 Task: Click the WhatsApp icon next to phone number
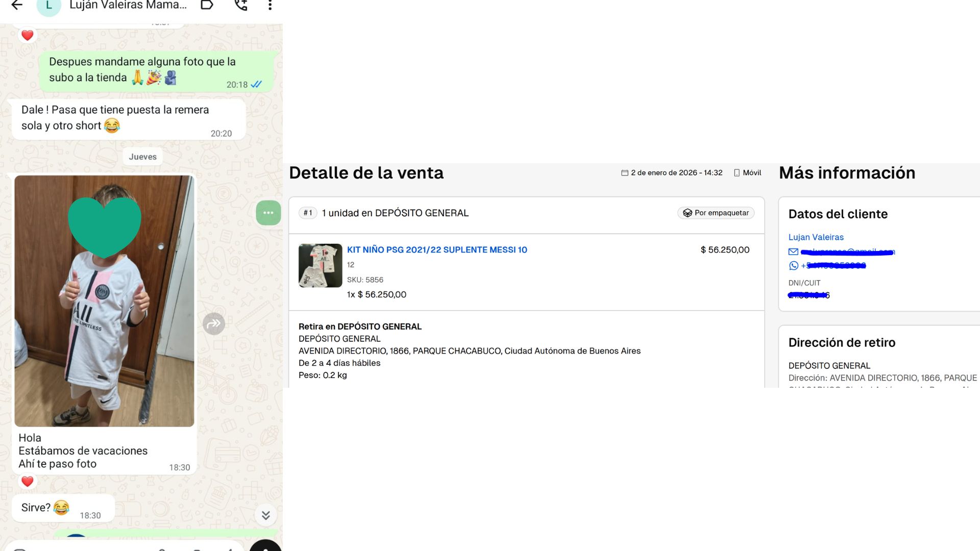tap(793, 265)
